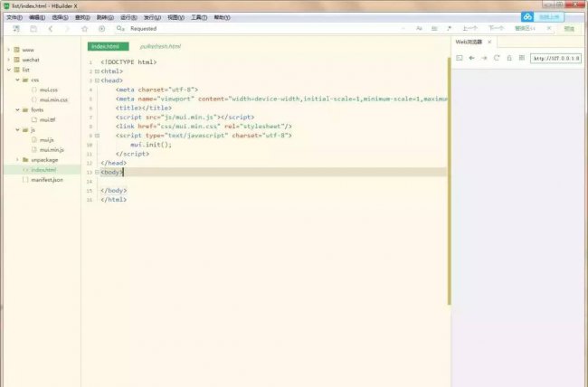Open mui.ttf font file
Viewport: 588px width, 387px height.
[x=47, y=120]
